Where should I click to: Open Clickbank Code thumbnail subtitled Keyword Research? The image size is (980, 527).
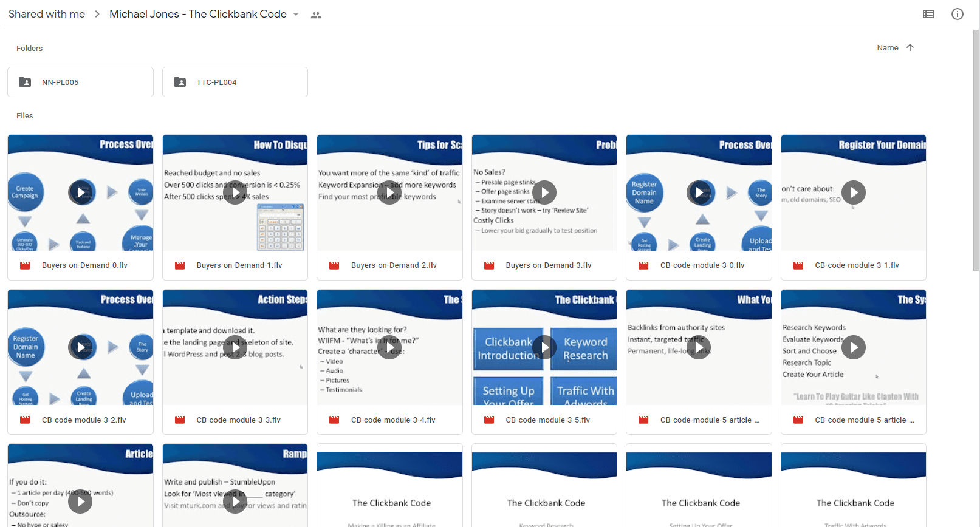544,486
